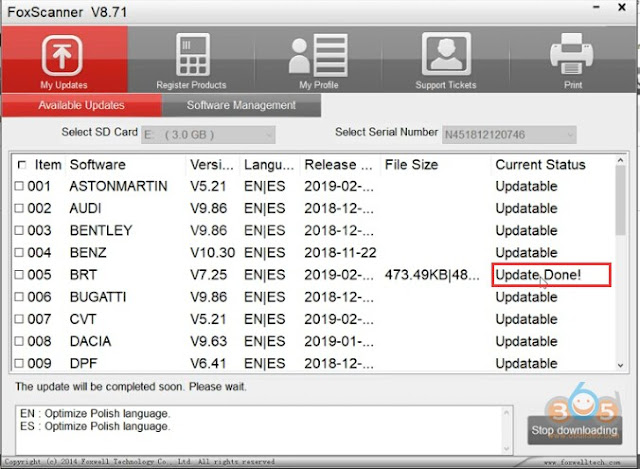
Task: Select the BENZ software name
Action: [x=88, y=253]
